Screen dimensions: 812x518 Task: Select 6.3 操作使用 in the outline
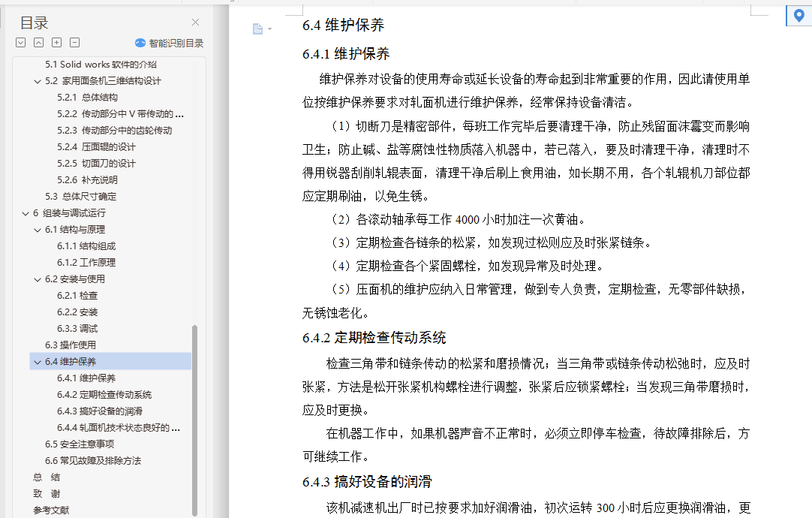[x=71, y=345]
